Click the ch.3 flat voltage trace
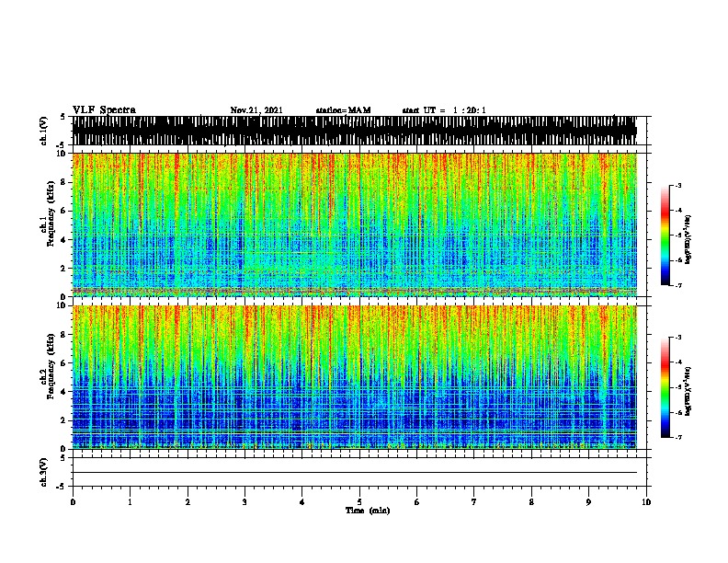Image resolution: width=728 pixels, height=563 pixels. click(355, 473)
